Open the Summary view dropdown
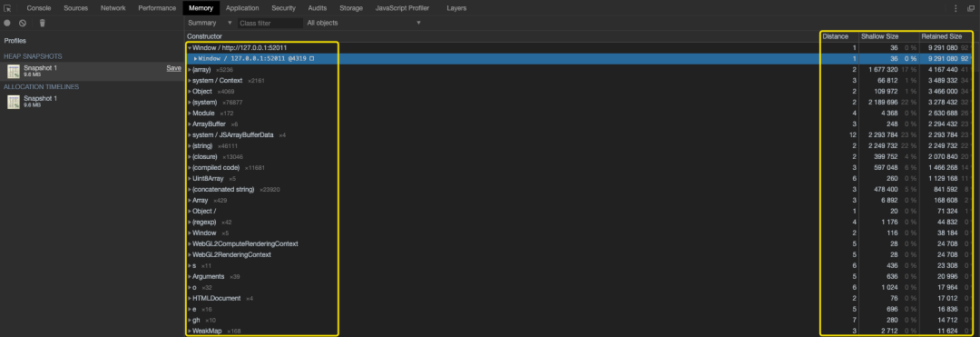The image size is (980, 337). point(210,23)
